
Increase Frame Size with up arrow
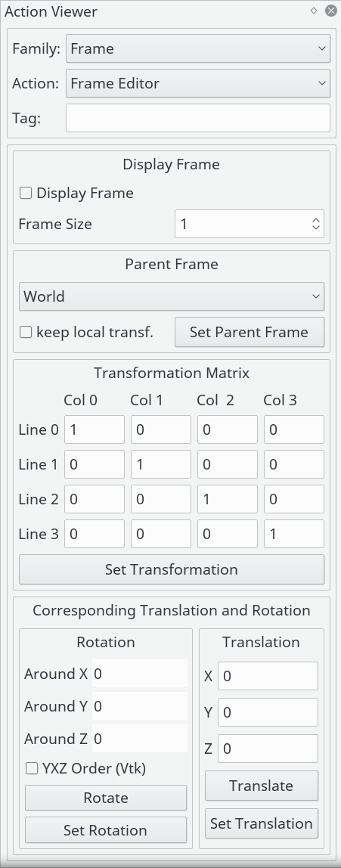tap(316, 219)
